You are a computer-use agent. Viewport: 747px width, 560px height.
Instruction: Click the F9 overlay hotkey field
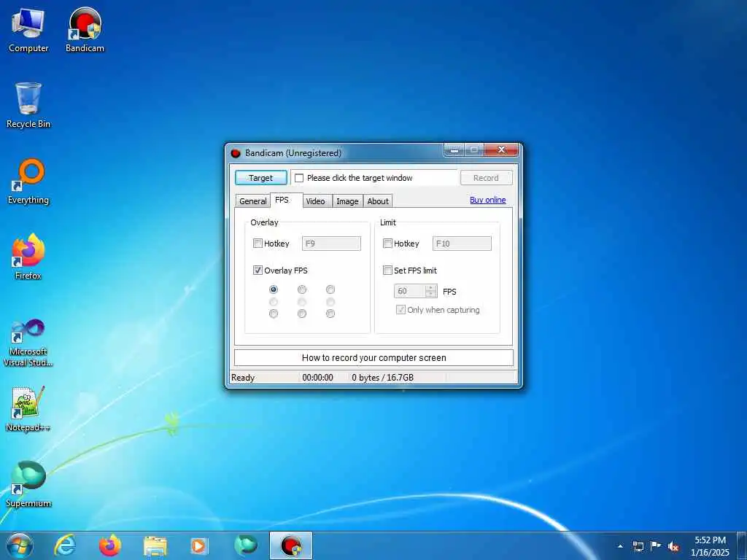click(332, 244)
